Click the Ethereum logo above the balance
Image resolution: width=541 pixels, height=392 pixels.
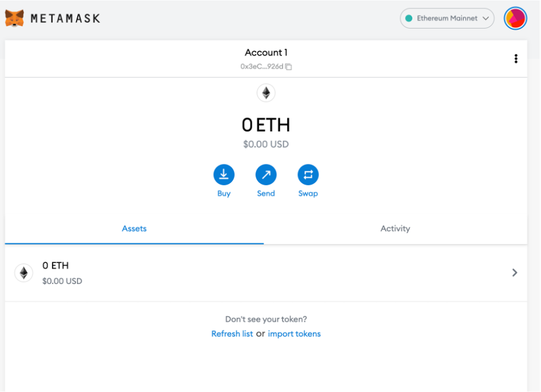click(x=266, y=93)
